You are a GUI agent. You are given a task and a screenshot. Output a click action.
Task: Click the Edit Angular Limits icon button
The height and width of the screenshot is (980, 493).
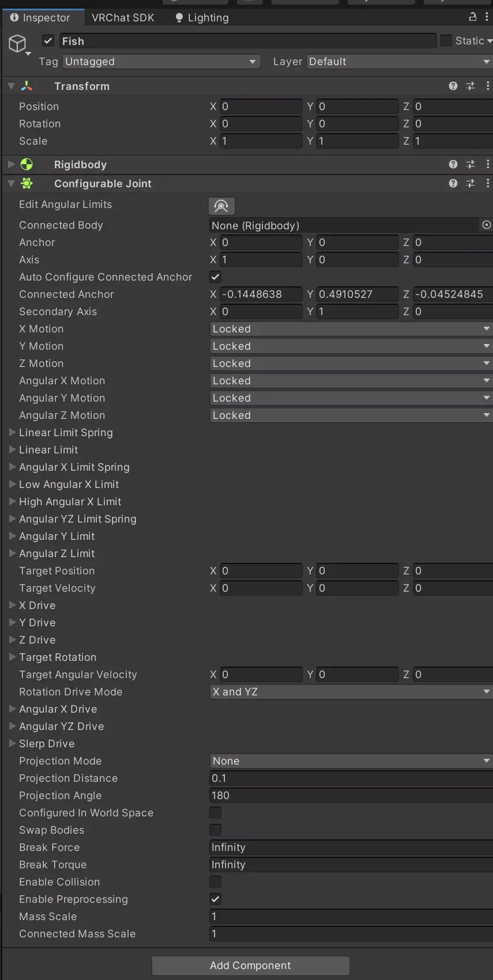221,206
